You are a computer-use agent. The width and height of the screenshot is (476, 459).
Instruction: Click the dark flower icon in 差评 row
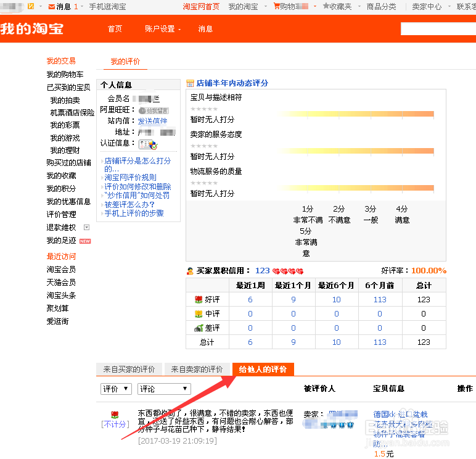[x=199, y=328]
